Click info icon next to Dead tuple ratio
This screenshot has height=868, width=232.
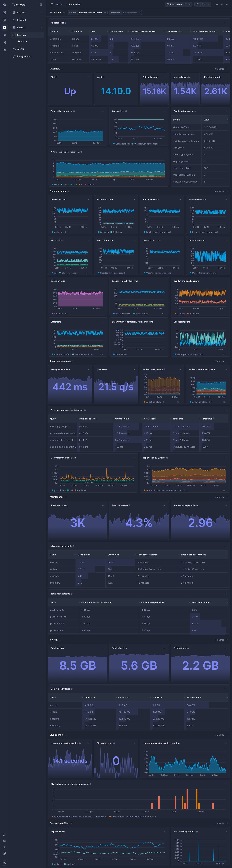[x=129, y=505]
